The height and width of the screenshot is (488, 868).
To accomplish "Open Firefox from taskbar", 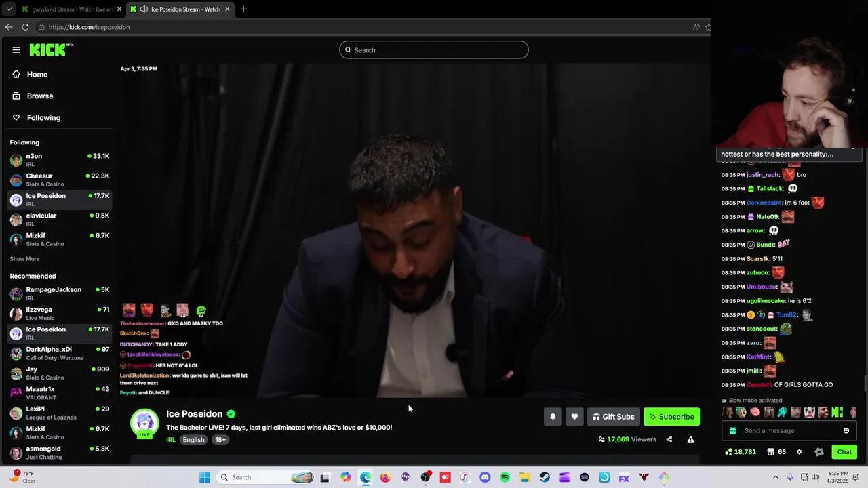I will click(385, 477).
